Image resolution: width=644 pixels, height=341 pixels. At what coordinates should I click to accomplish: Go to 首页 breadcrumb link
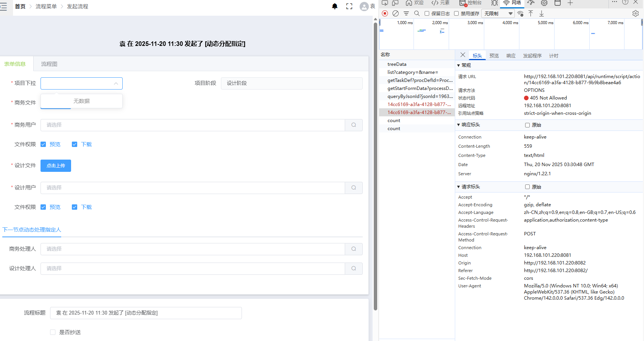pyautogui.click(x=20, y=7)
